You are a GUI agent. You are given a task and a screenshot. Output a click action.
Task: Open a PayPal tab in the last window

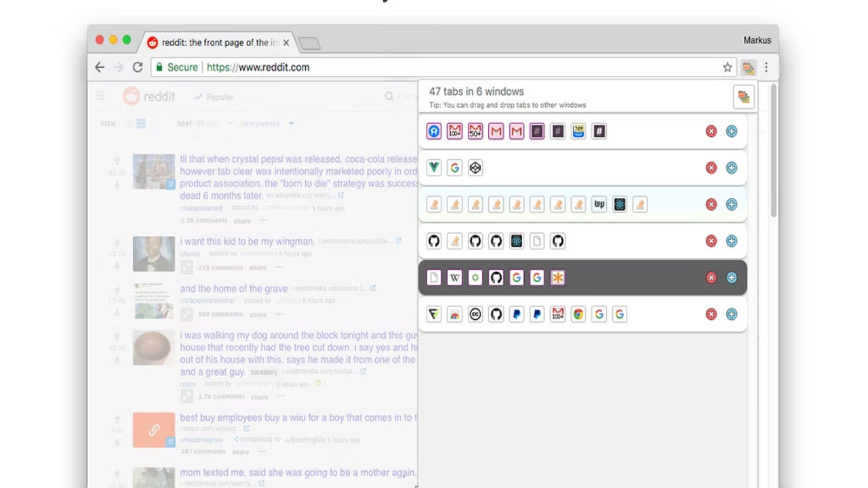[x=516, y=314]
